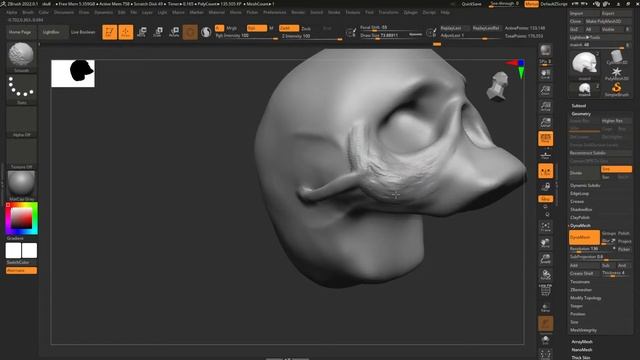
Task: Open the Preferences menu
Action: pos(274,13)
